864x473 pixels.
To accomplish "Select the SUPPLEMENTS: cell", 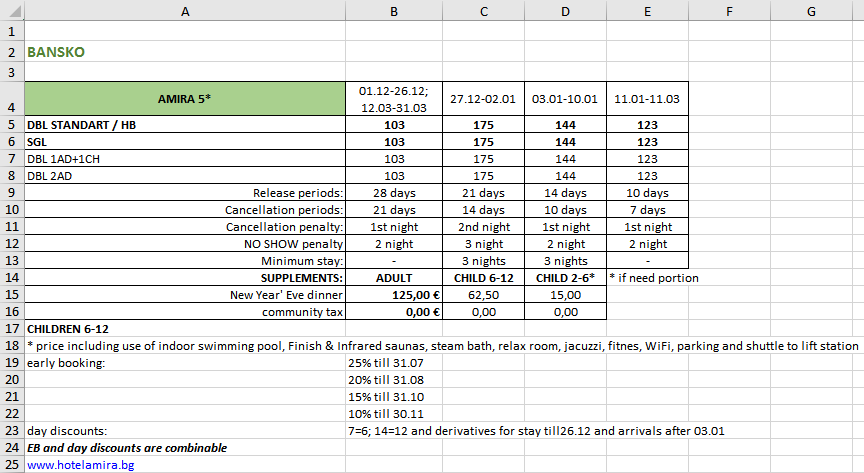I will coord(185,278).
